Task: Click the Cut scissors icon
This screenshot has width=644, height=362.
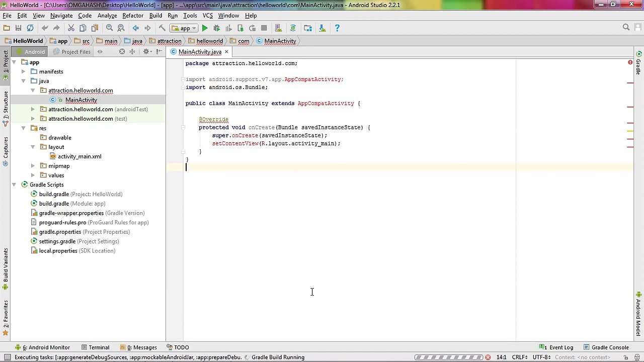Action: (x=71, y=28)
